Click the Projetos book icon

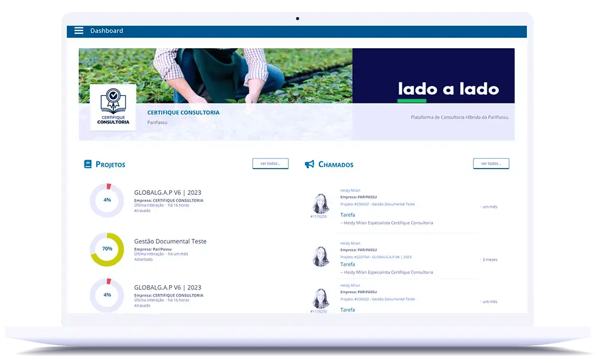(88, 164)
